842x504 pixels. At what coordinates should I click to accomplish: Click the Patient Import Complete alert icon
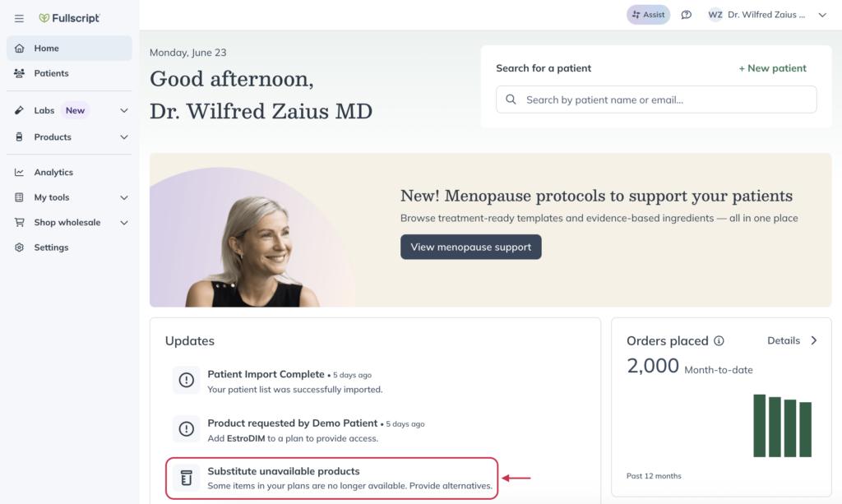point(187,380)
